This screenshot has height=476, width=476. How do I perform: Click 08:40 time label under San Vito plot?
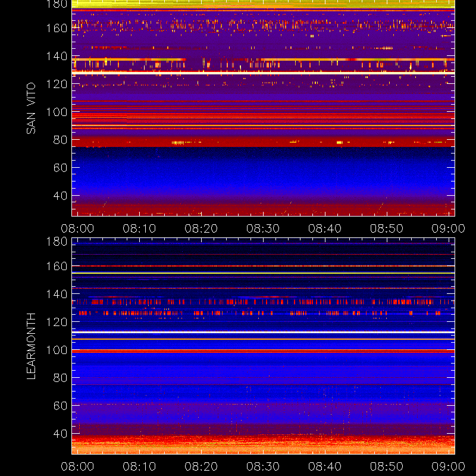pyautogui.click(x=325, y=228)
